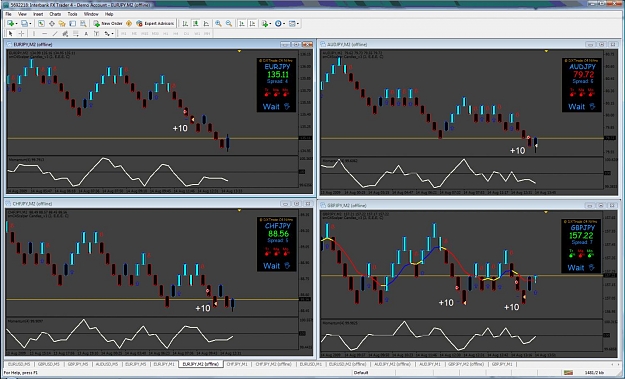Expand the Periods dropdown arrow
625x379 pixels.
(x=284, y=24)
